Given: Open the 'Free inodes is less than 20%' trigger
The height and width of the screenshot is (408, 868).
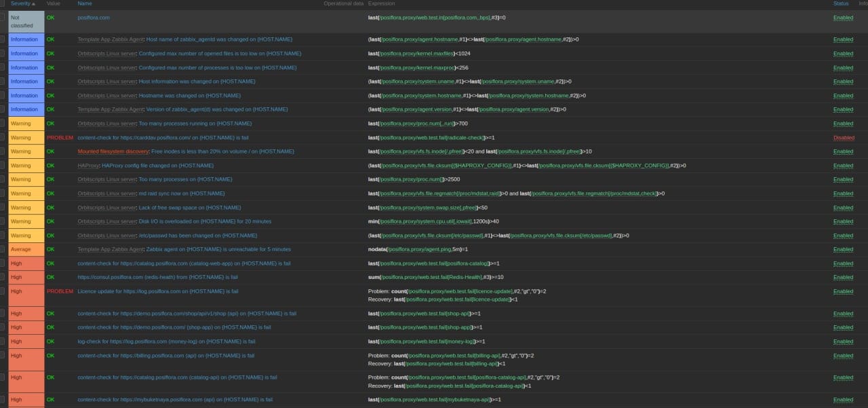Looking at the screenshot, I should coord(222,151).
